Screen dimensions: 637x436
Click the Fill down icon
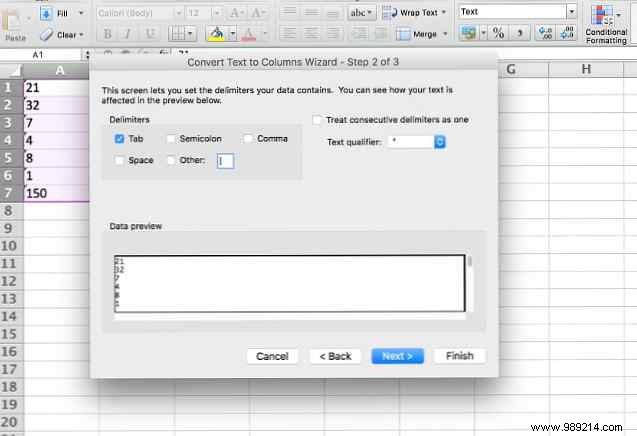click(x=46, y=14)
